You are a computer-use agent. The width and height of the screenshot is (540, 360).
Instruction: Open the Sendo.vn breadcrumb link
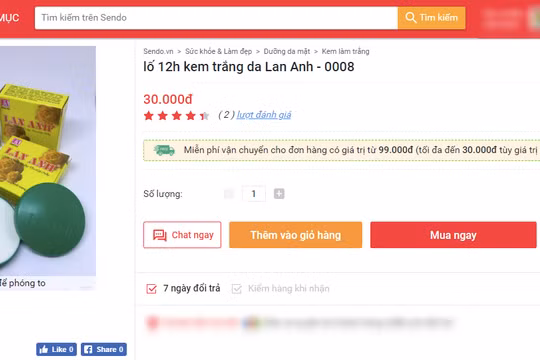point(158,51)
